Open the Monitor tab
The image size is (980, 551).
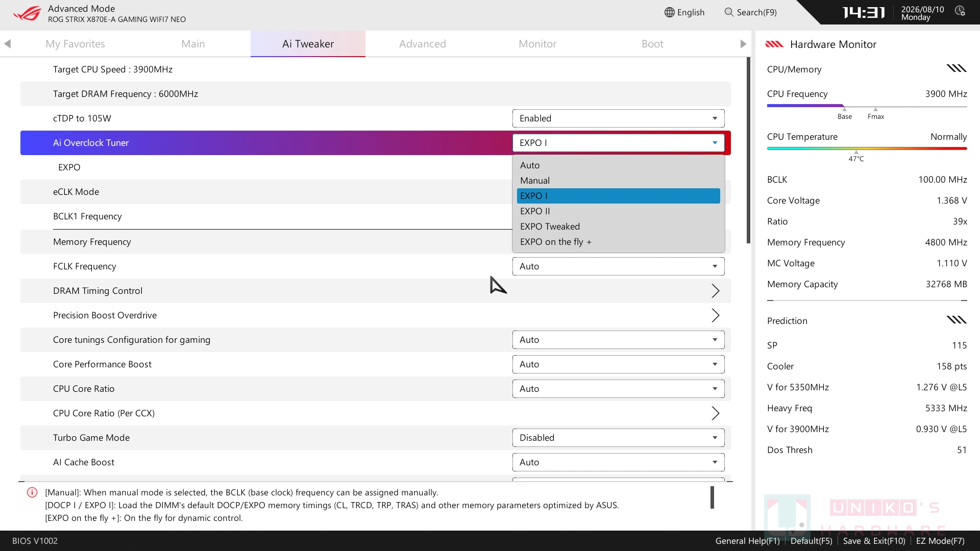tap(537, 44)
